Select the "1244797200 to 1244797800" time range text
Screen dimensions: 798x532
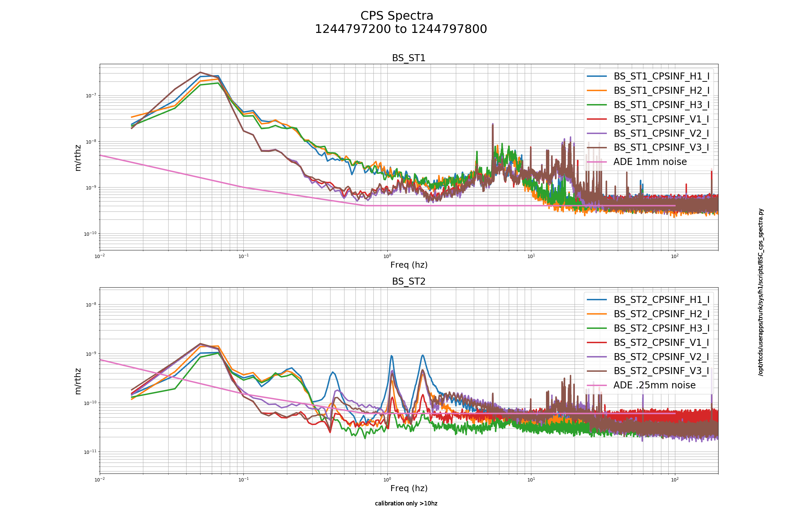(401, 29)
